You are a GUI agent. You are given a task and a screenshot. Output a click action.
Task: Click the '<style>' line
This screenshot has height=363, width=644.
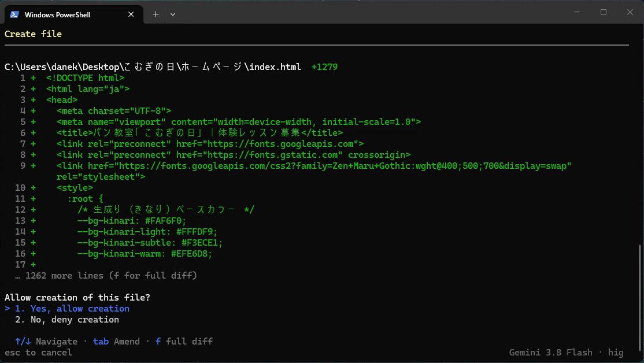click(75, 188)
